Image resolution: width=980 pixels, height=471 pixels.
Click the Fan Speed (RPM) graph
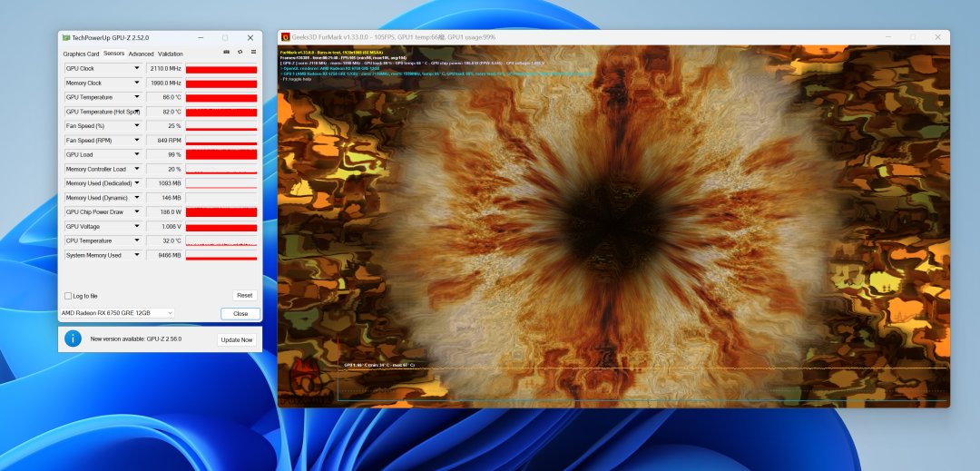coord(221,140)
